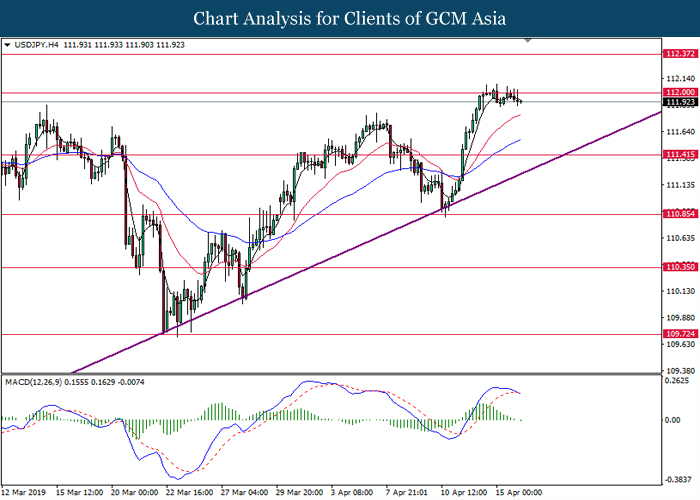Select the 110.350 price level tag

coord(680,268)
